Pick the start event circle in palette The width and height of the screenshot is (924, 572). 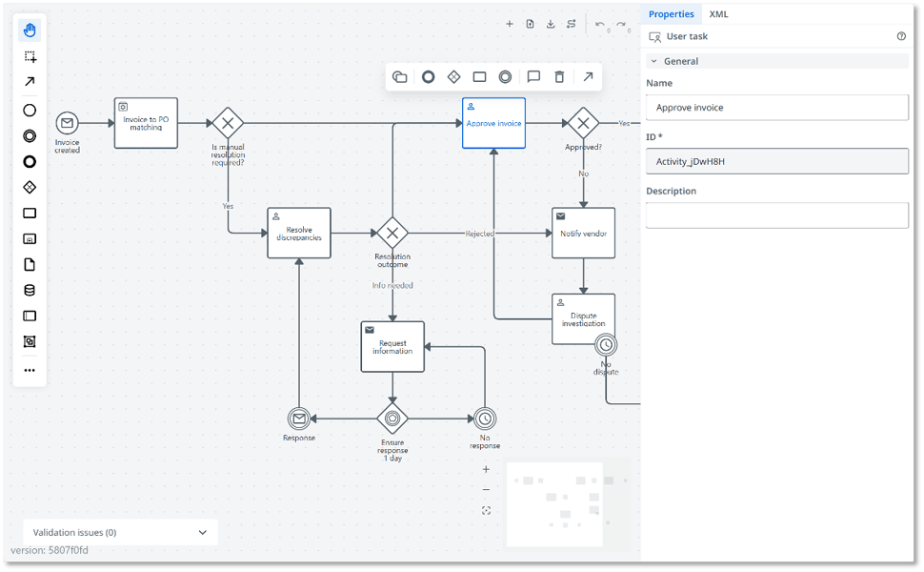tap(30, 111)
